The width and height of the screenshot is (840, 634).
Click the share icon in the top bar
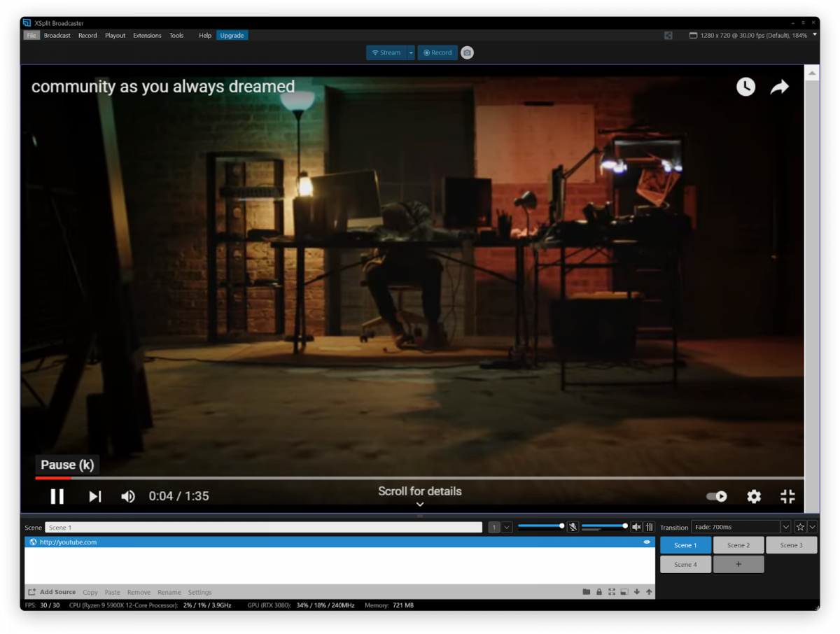(x=668, y=35)
